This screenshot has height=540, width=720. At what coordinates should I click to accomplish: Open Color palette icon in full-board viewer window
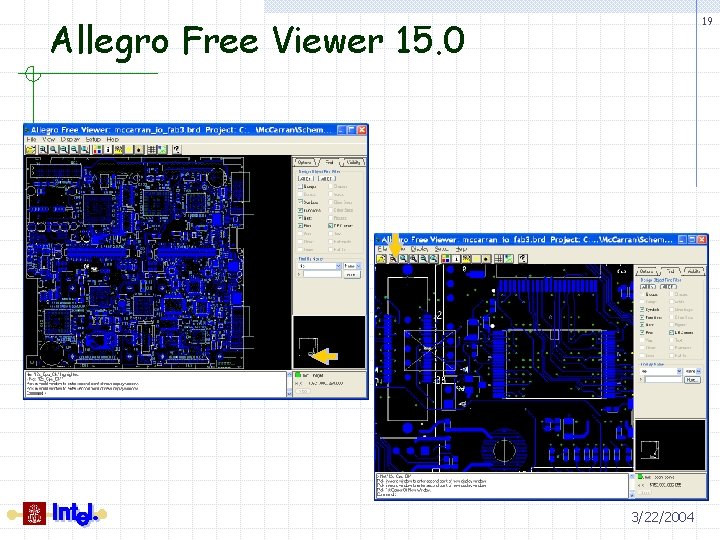(97, 149)
